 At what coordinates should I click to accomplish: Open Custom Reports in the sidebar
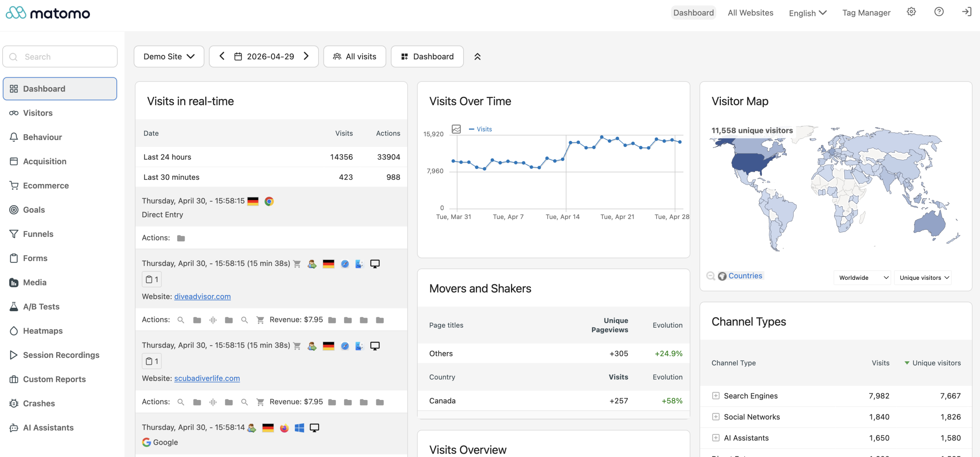tap(60, 379)
